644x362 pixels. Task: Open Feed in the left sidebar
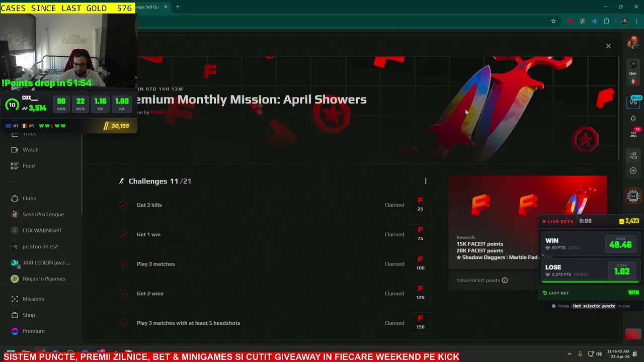pyautogui.click(x=29, y=165)
